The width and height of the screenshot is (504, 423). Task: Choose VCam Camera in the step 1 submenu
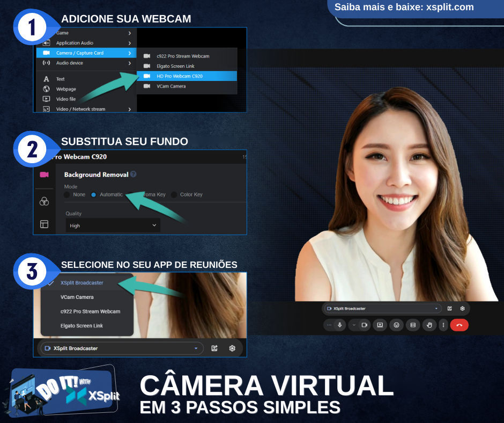coord(187,86)
